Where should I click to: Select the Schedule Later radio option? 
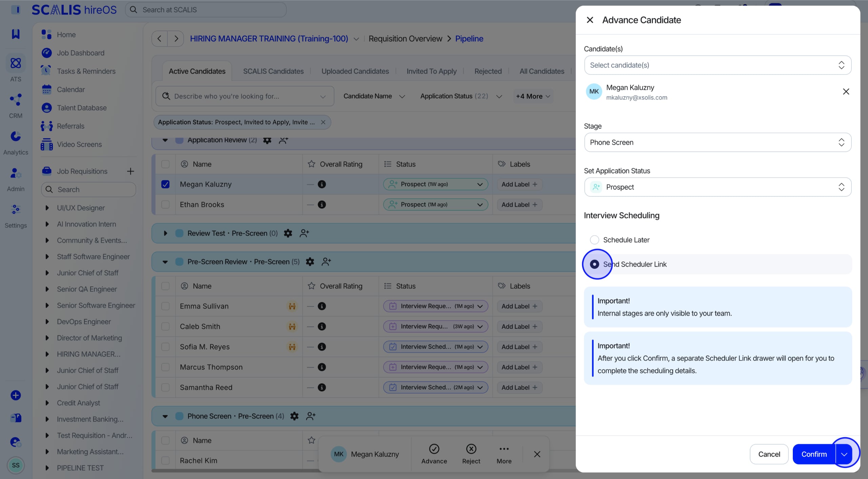594,240
